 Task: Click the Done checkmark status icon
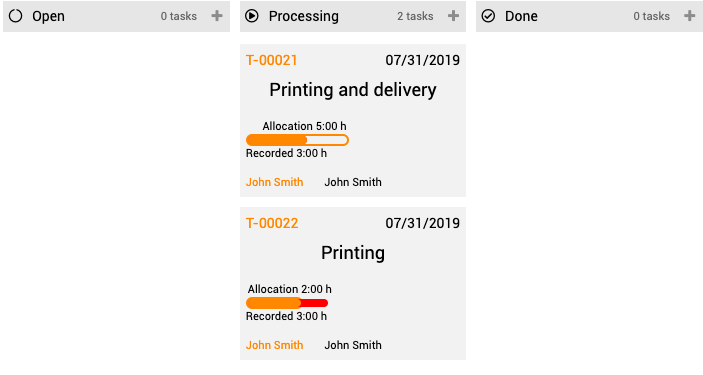tap(488, 16)
